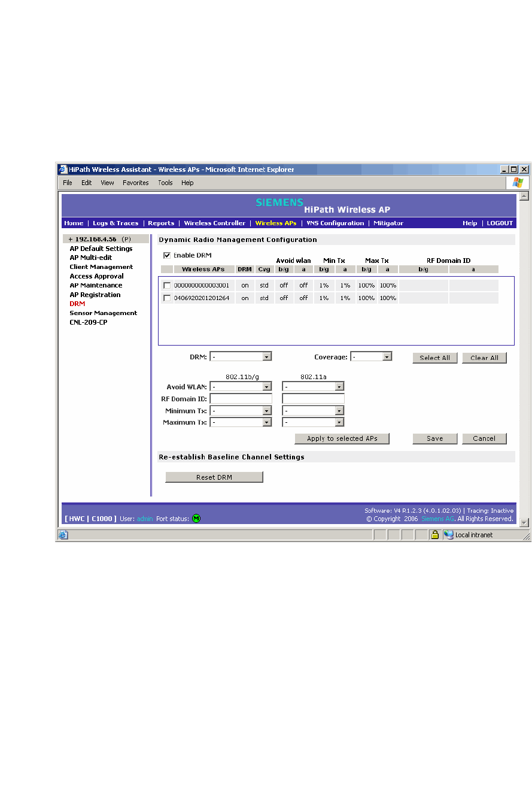Open AP Registration in sidebar
This screenshot has height=787, width=532.
pyautogui.click(x=95, y=295)
